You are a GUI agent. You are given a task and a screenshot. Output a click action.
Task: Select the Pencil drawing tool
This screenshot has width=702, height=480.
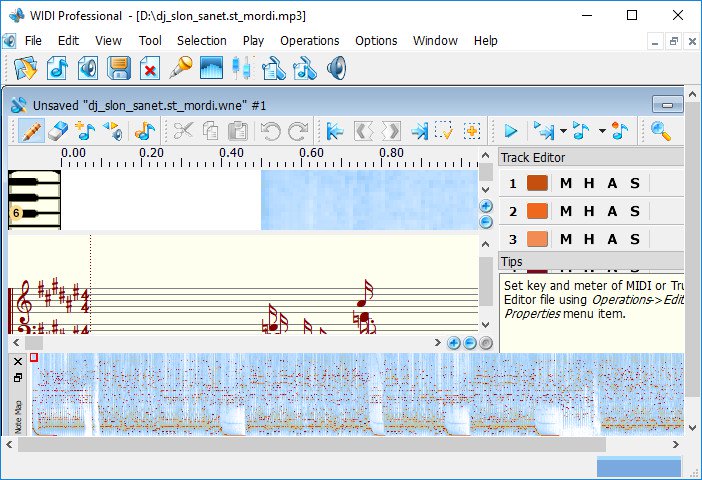coord(31,131)
